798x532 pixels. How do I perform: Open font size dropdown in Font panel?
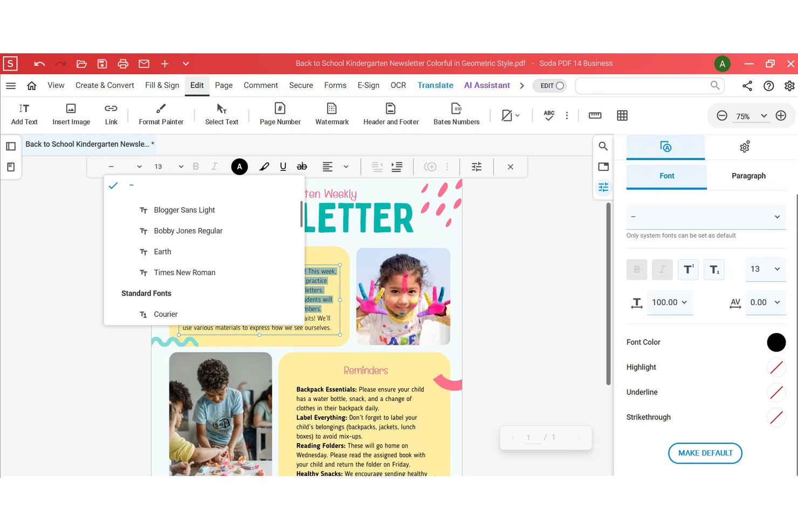coord(765,270)
